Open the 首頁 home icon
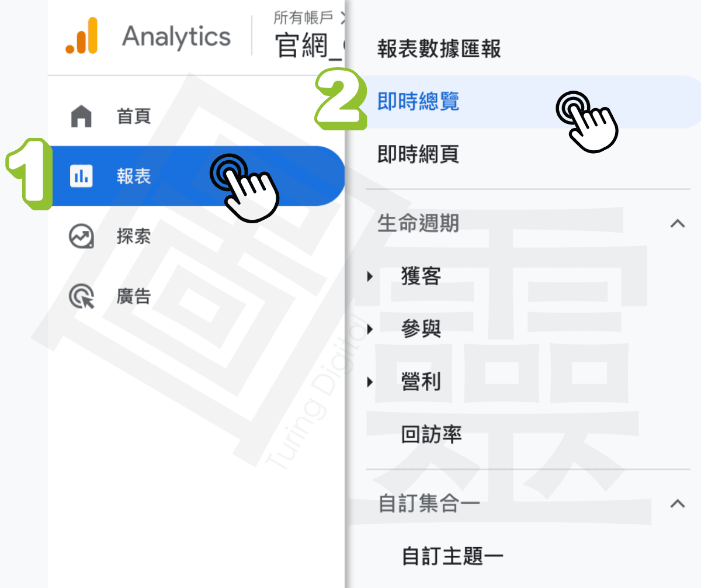Viewport: 701px width, 588px height. 81,116
